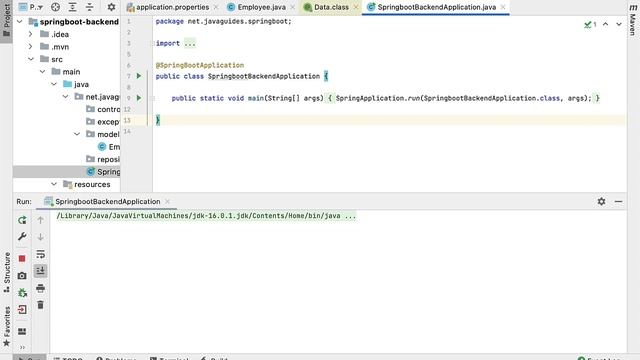The image size is (640, 360).
Task: Open the Favorites tool window
Action: click(7, 327)
